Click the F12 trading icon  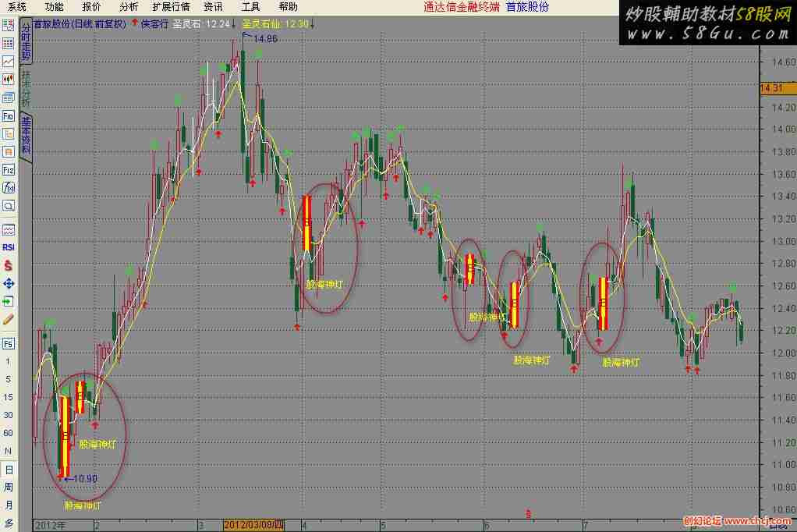pos(8,170)
